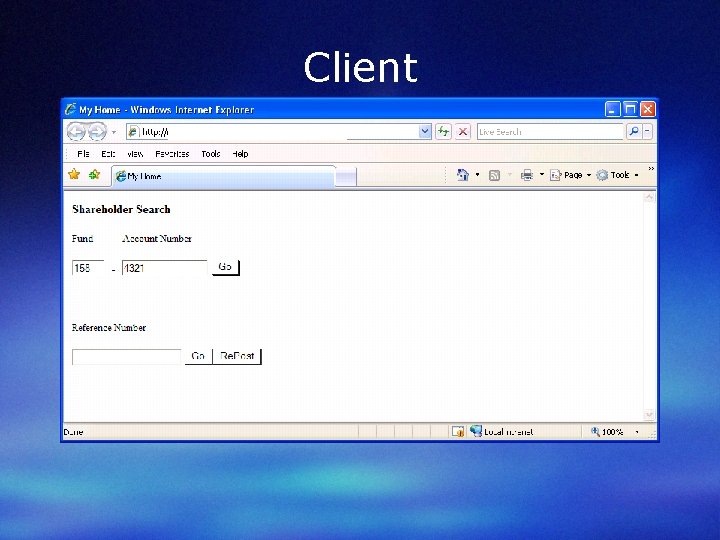Click the browser Back arrow button
This screenshot has height=540, width=720.
tap(76, 132)
